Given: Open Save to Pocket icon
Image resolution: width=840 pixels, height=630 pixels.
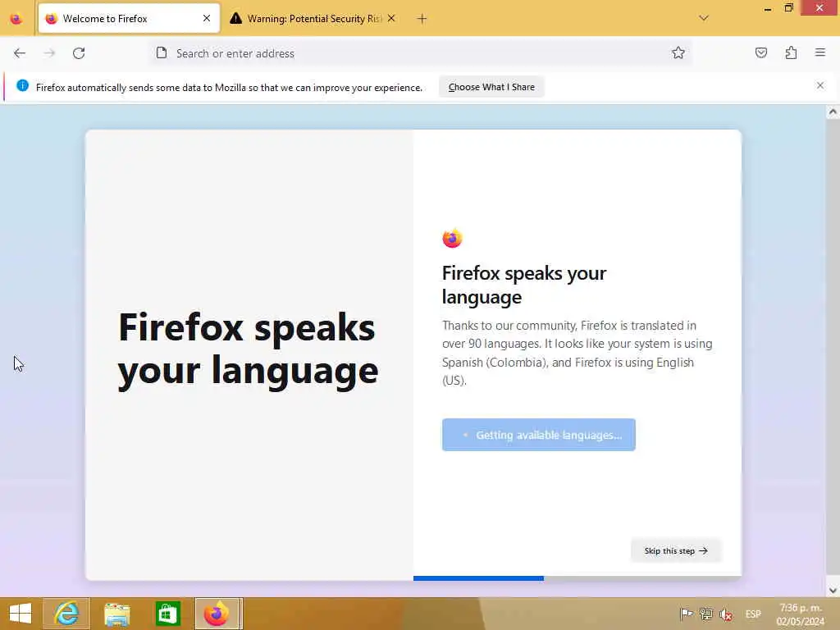Looking at the screenshot, I should pyautogui.click(x=761, y=52).
